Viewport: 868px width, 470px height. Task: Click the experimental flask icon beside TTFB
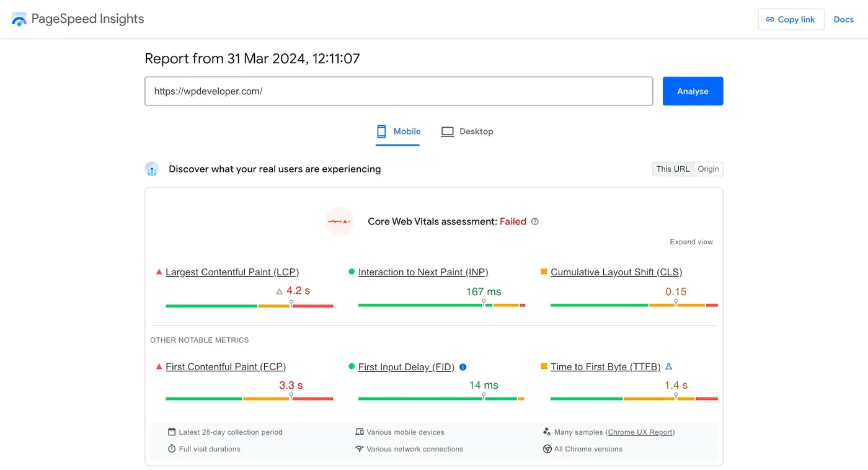coord(668,366)
